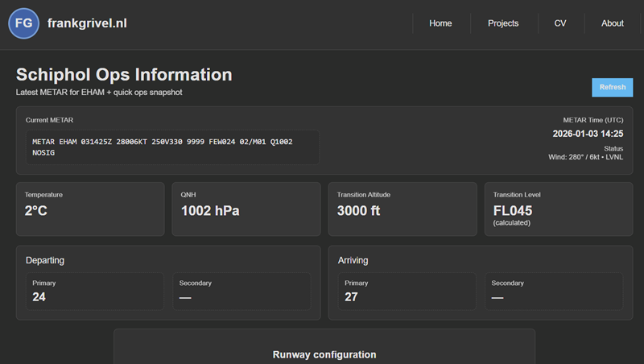644x364 pixels.
Task: Click the FG circular logo icon
Action: pos(24,23)
